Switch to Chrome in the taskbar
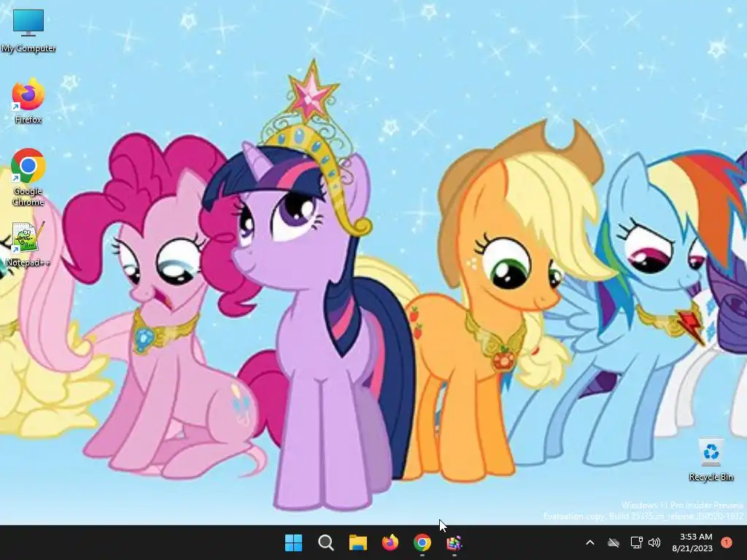The width and height of the screenshot is (747, 560). pos(422,542)
